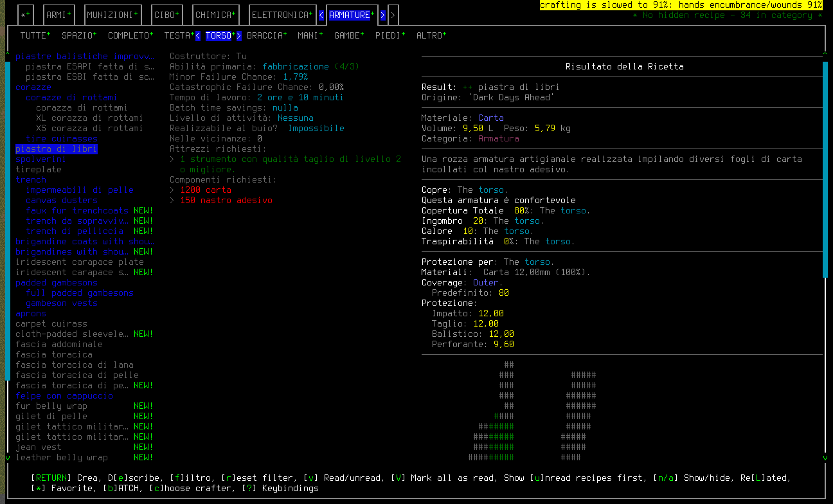Click '[RETURN] Crea' to craft the item
This screenshot has width=833, height=504.
point(64,478)
